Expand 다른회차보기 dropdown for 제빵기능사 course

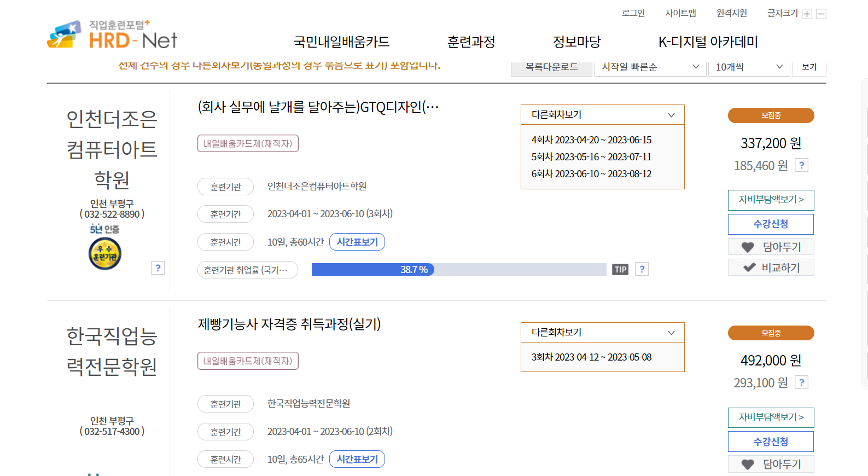click(x=602, y=333)
